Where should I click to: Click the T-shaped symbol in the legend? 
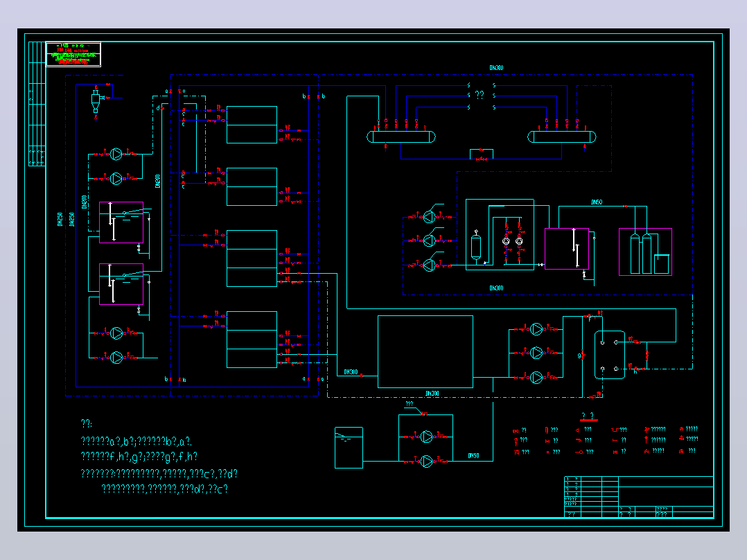point(615,440)
